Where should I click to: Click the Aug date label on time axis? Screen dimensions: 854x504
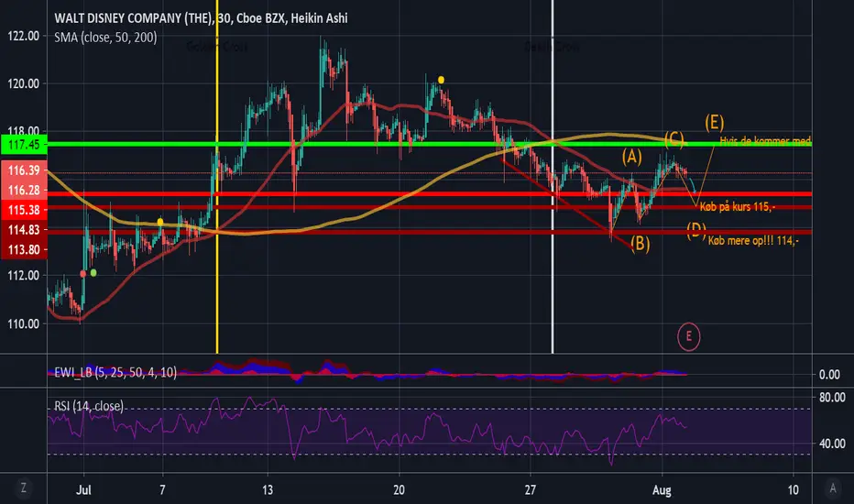click(x=662, y=490)
